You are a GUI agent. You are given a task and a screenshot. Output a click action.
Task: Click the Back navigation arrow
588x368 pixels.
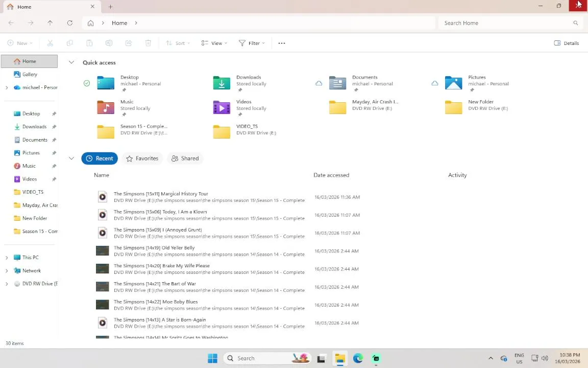coord(11,23)
